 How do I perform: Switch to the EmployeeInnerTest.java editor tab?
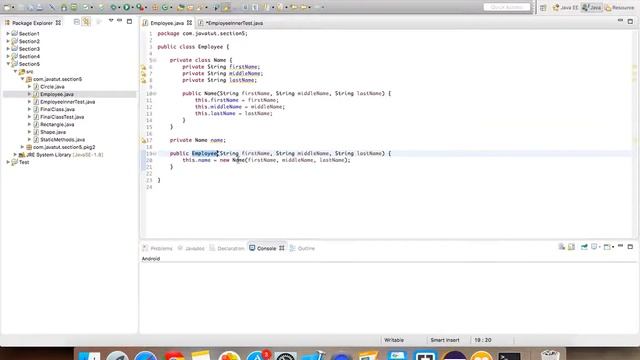(x=234, y=23)
